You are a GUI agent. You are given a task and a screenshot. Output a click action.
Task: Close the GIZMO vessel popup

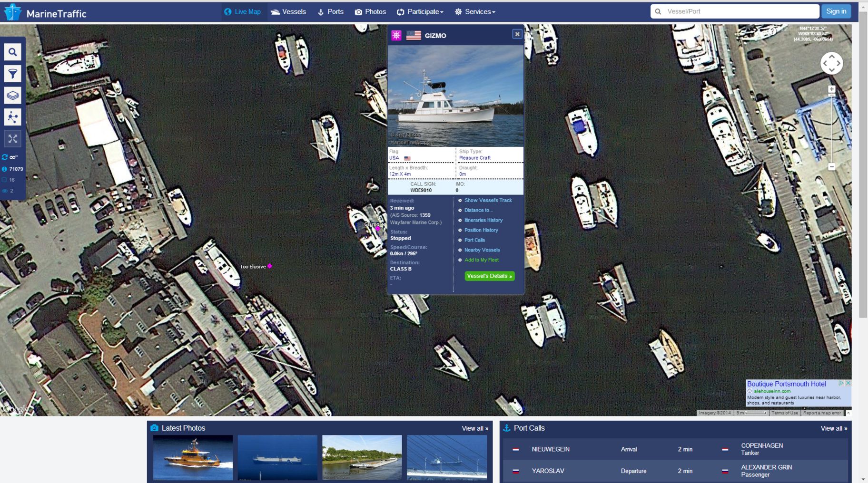[517, 34]
